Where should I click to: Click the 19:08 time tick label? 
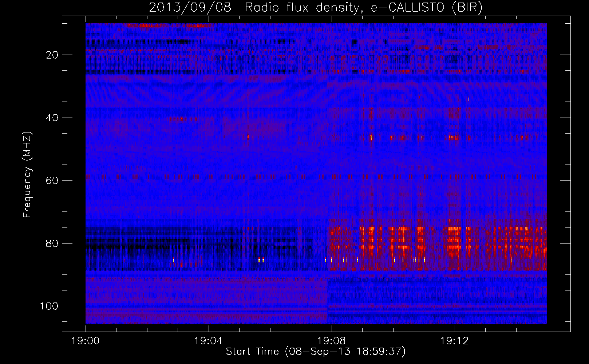[x=331, y=341]
